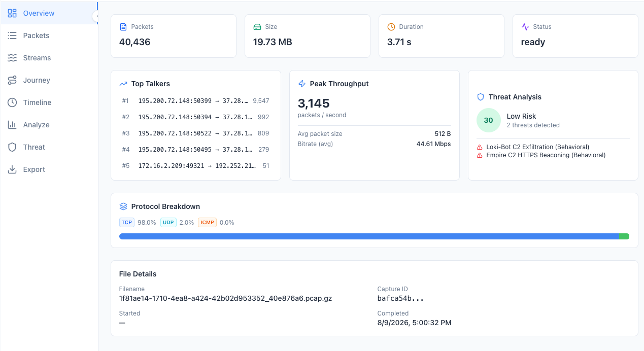The image size is (644, 351).
Task: Click the 512 B average packet size
Action: pyautogui.click(x=443, y=134)
